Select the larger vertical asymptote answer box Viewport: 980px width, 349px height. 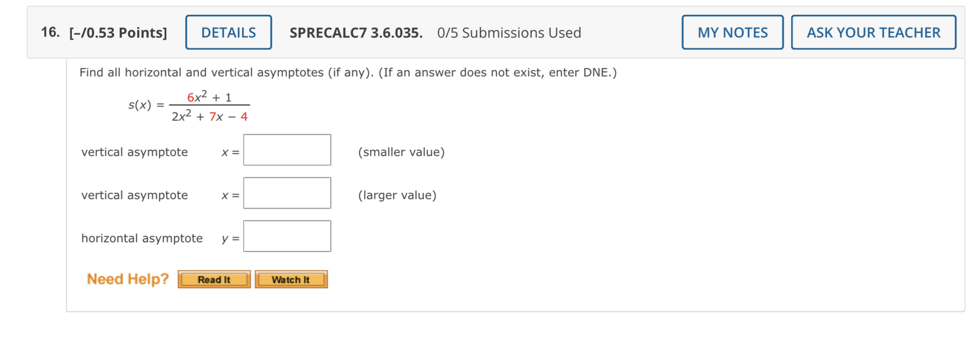(287, 193)
